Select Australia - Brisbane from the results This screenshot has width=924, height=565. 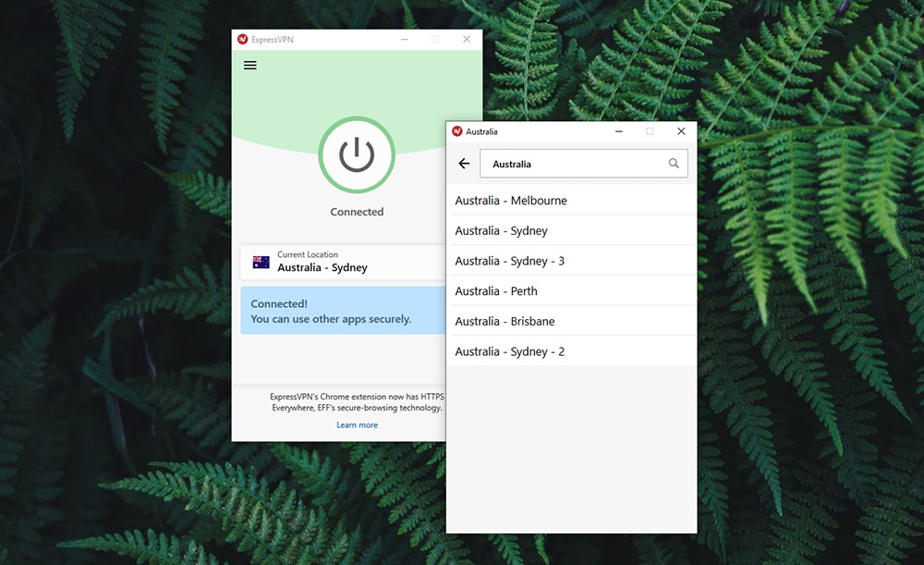tap(505, 321)
